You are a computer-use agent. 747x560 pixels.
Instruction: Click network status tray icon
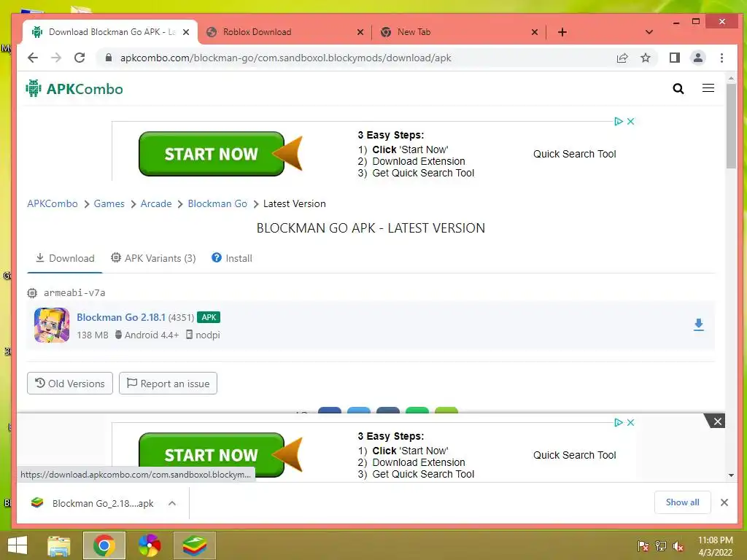(661, 546)
